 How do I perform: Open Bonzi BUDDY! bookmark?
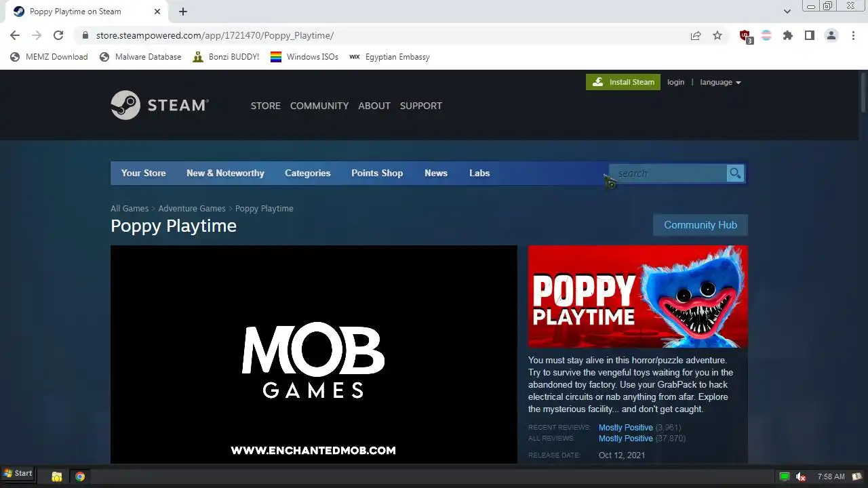coord(226,57)
